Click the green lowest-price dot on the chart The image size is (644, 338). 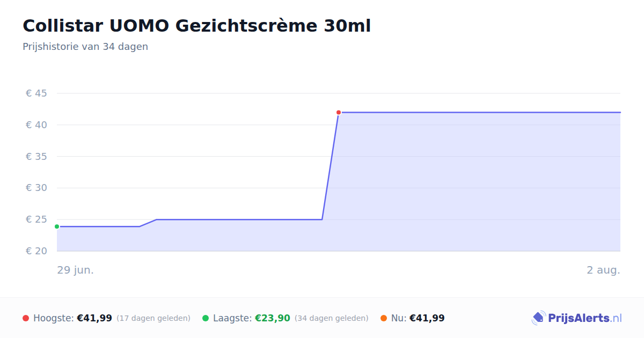click(57, 226)
